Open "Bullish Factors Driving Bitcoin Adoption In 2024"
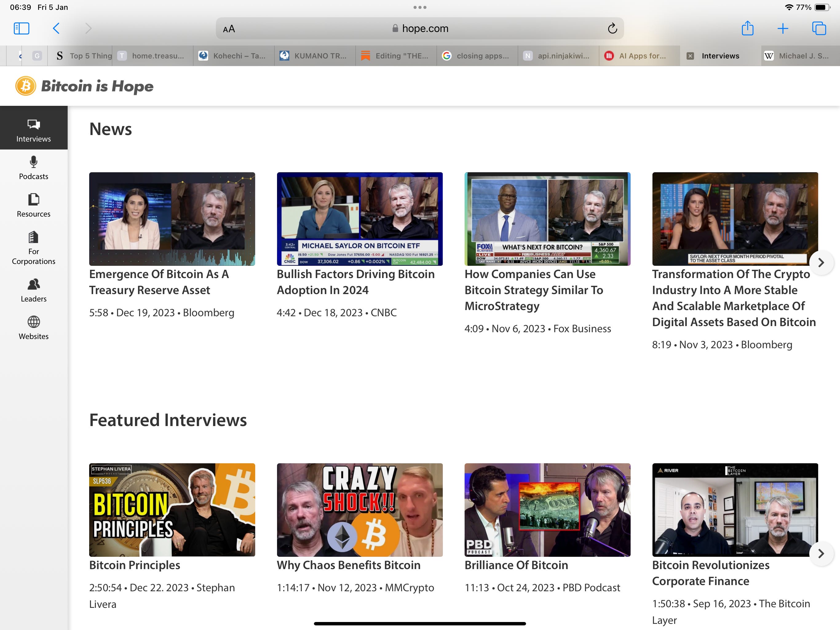 tap(356, 282)
